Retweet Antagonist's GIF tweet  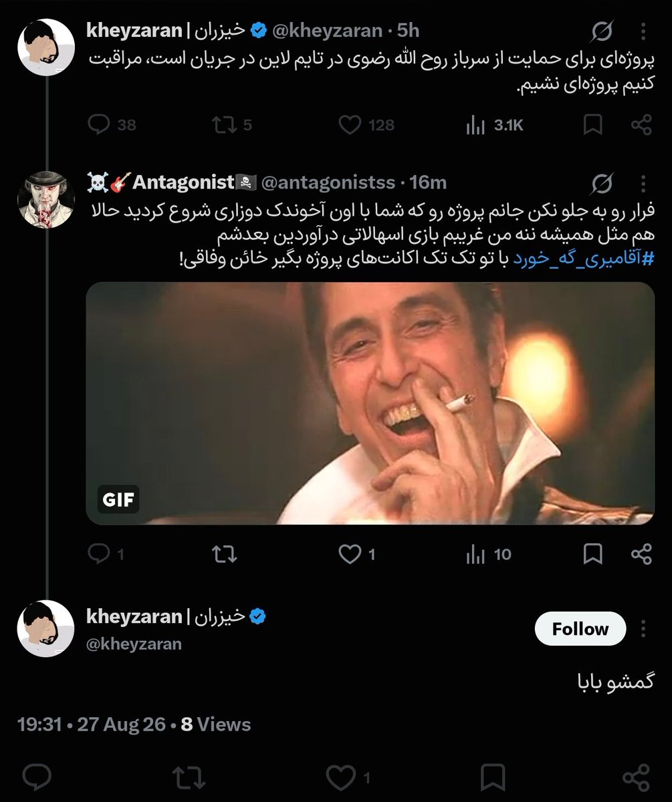coord(223,553)
